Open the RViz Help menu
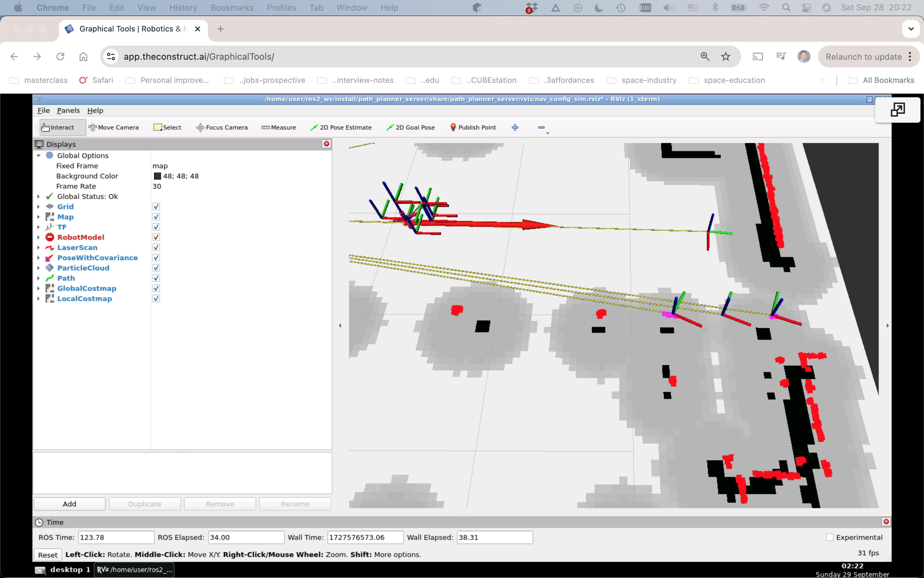The image size is (924, 578). [95, 110]
